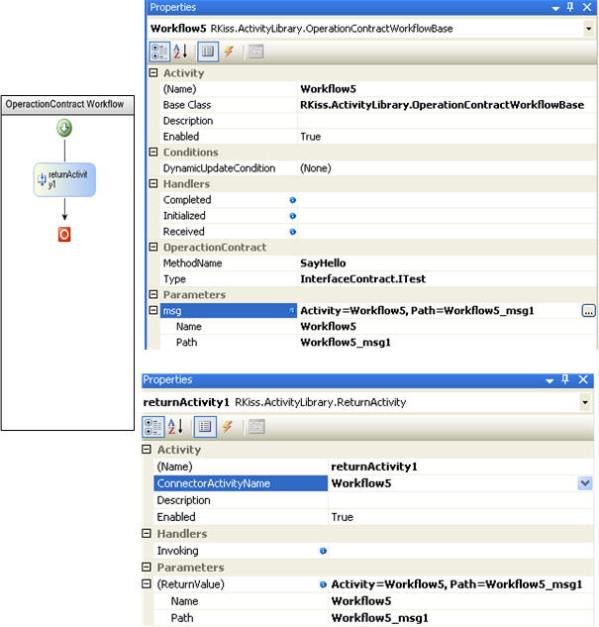Toggle auto-hide pin on top Properties panel
Image resolution: width=599 pixels, height=627 pixels.
570,7
